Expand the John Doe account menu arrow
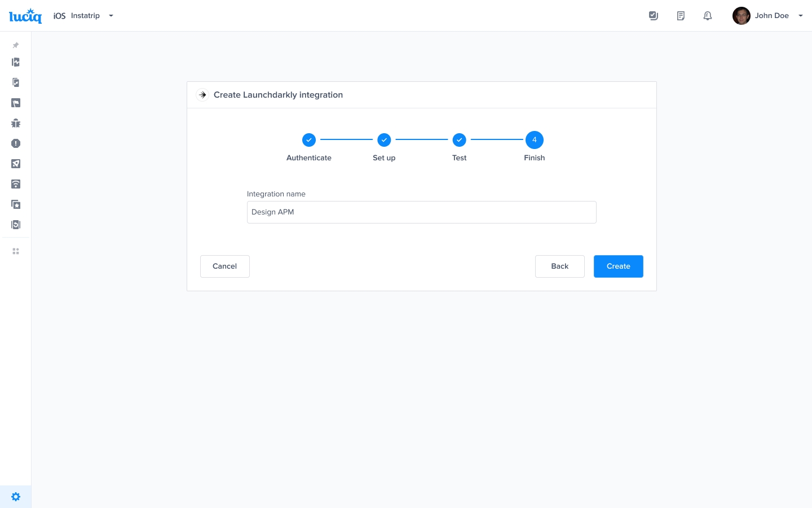 pyautogui.click(x=800, y=16)
